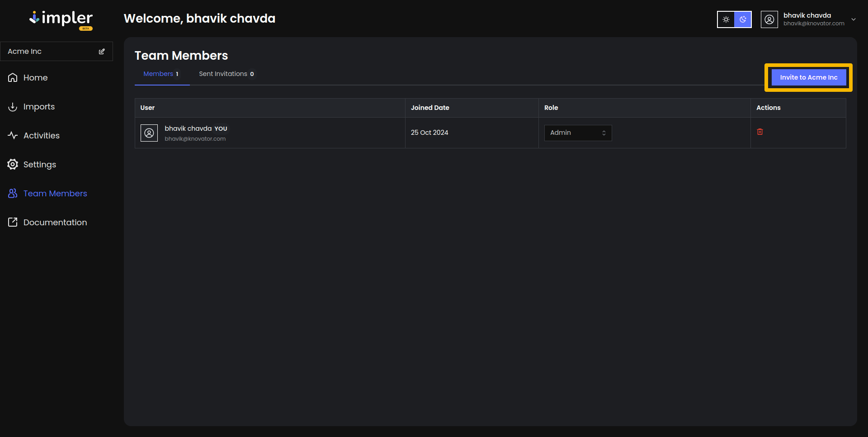
Task: Click the Imports download icon
Action: [x=13, y=107]
